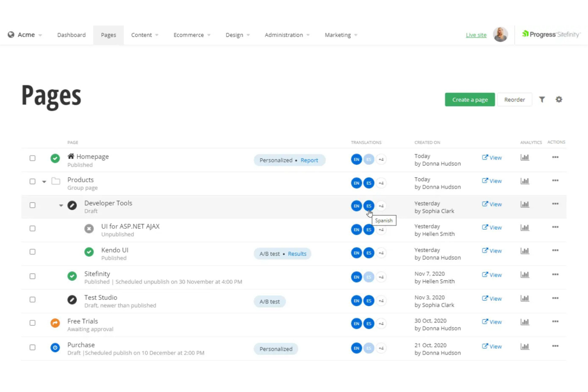Open actions menu for Free Trials
Viewport: 588px width, 392px height.
point(555,322)
